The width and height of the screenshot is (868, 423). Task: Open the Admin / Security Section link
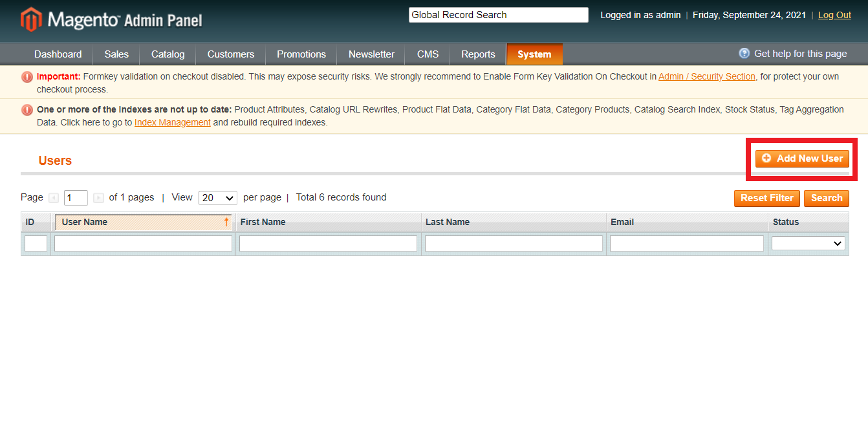click(x=706, y=76)
